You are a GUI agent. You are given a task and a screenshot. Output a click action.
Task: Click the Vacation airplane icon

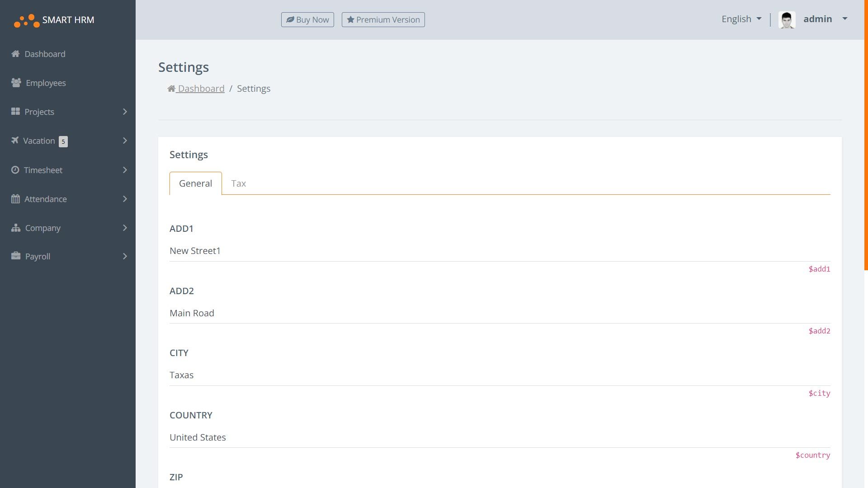pos(15,140)
